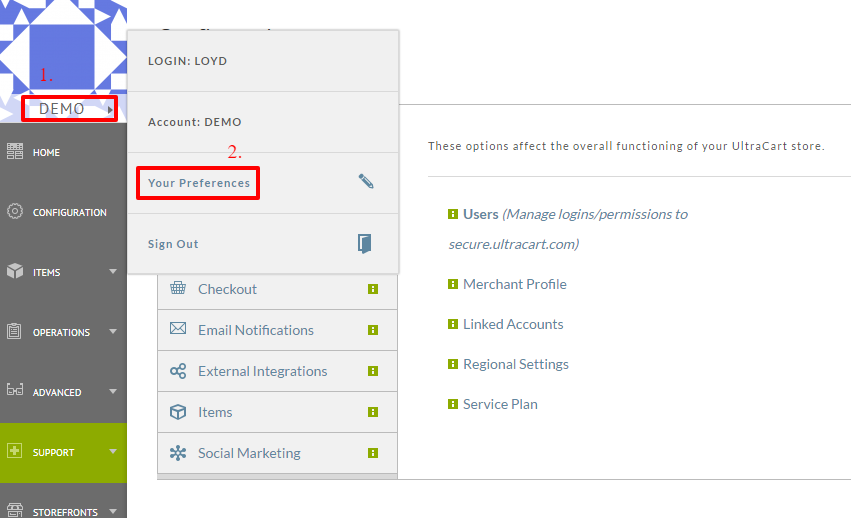Open SUPPORT in the sidebar

53,452
